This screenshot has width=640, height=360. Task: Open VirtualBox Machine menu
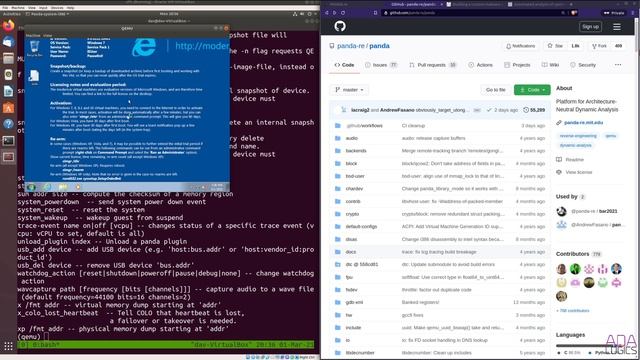coord(18,8)
